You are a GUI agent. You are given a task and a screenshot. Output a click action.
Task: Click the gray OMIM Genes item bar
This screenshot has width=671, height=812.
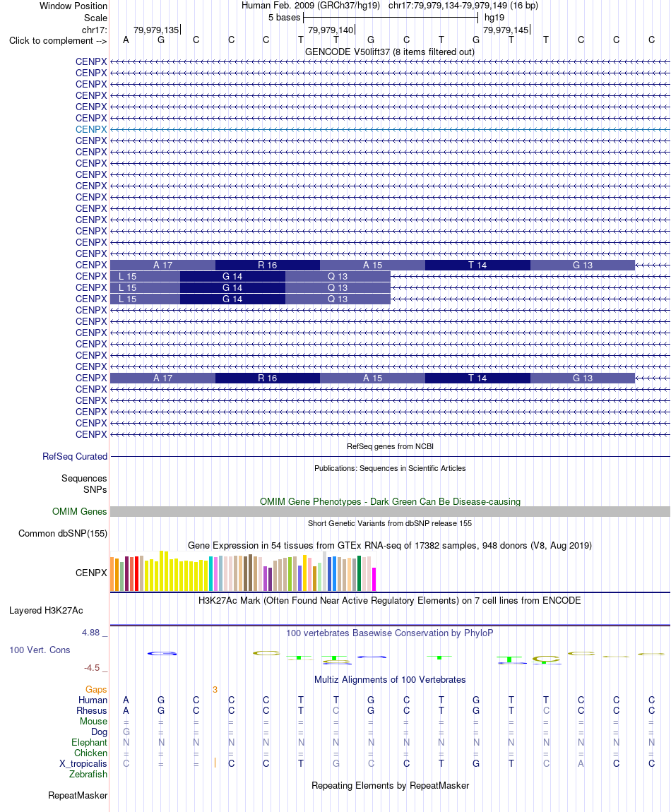(390, 512)
